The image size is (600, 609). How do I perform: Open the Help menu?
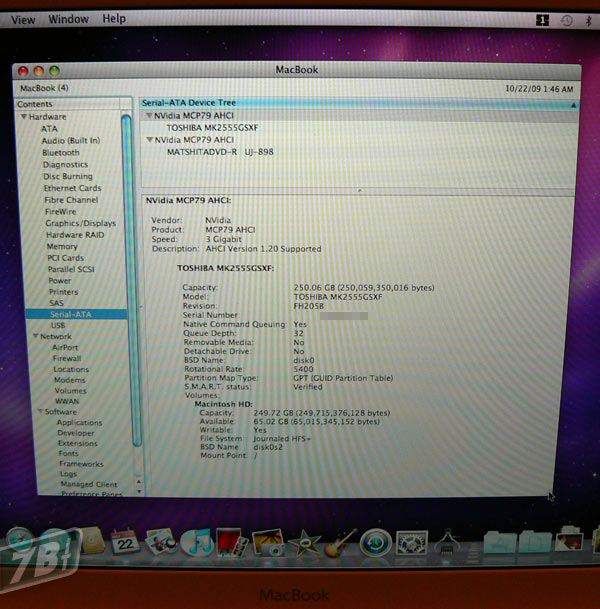(114, 19)
